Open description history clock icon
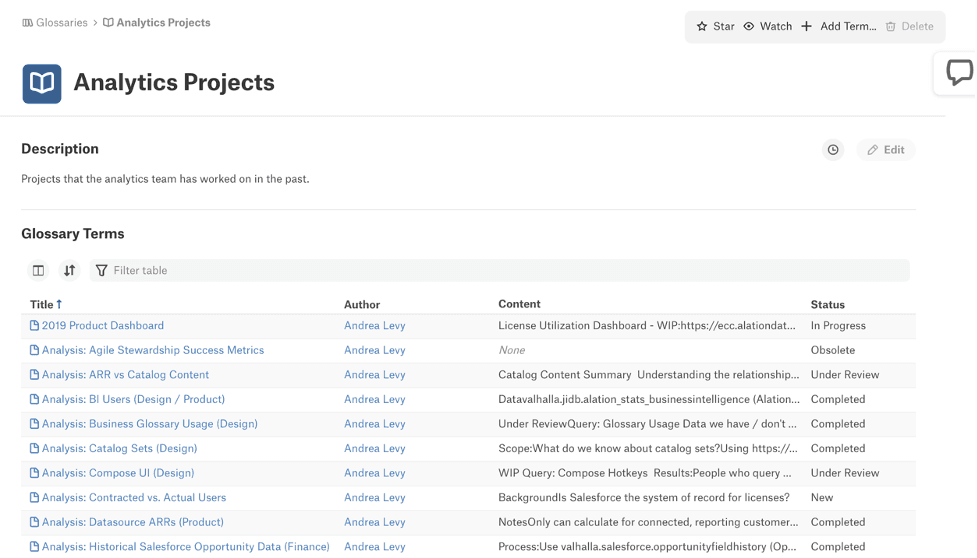This screenshot has height=558, width=977. (x=833, y=150)
